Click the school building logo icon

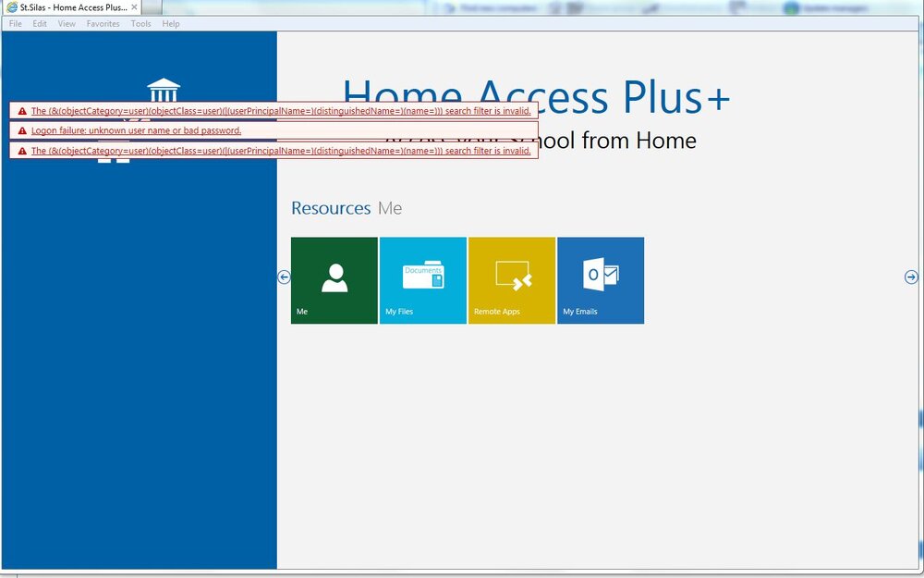(x=164, y=91)
